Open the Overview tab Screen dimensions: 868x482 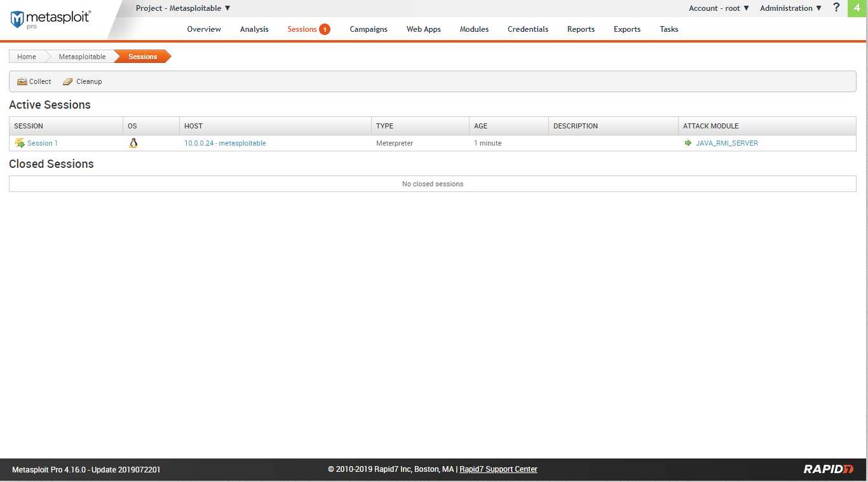click(204, 29)
